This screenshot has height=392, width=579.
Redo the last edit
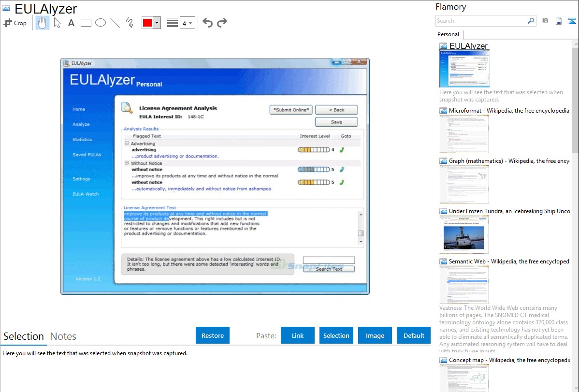click(222, 23)
